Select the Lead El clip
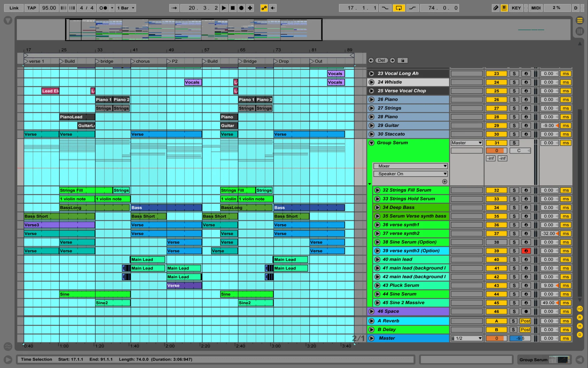Image resolution: width=588 pixels, height=368 pixels. (50, 91)
